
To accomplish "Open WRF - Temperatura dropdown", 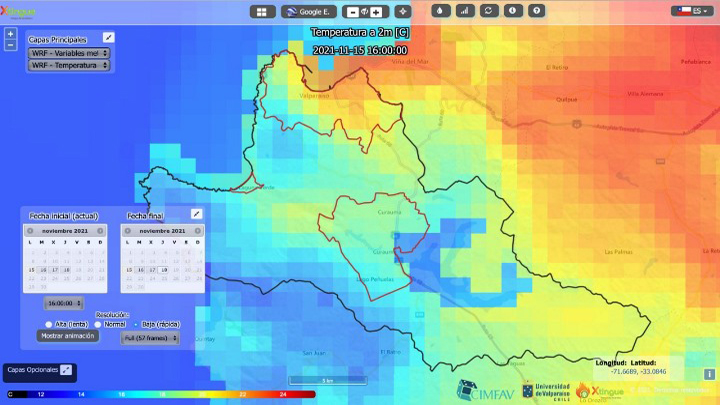I will [x=69, y=65].
